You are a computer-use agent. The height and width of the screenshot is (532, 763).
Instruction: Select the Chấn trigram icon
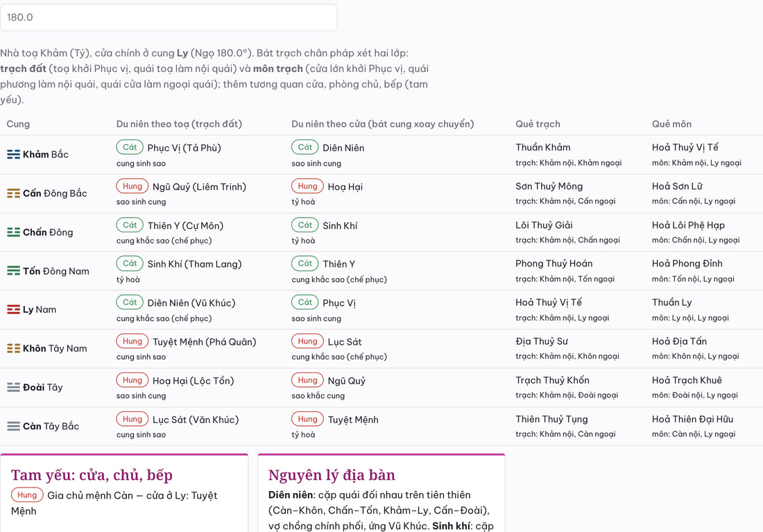[14, 232]
